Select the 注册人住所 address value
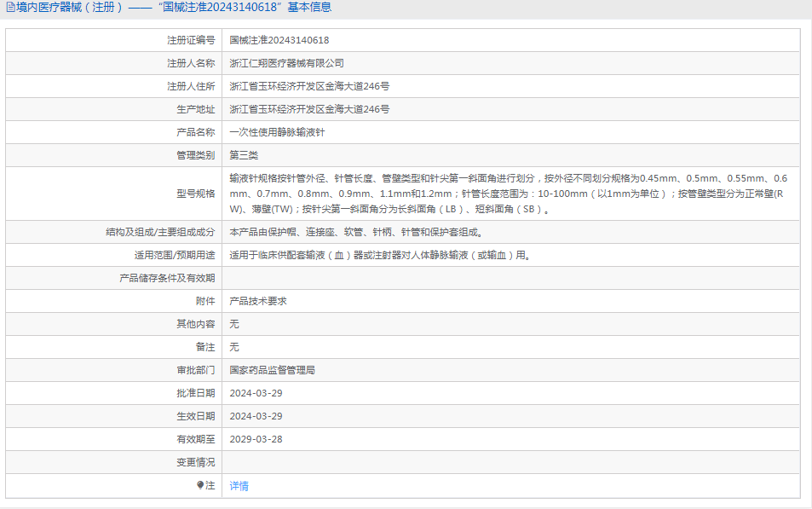The image size is (812, 509). [x=309, y=86]
